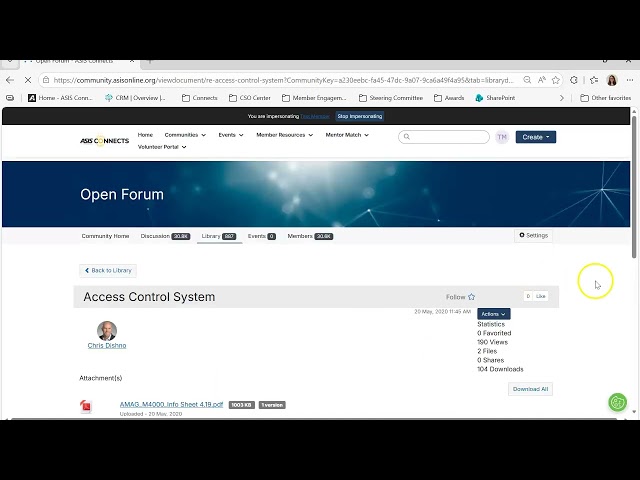This screenshot has height=480, width=640.
Task: Switch to the Discussion tab
Action: click(x=165, y=236)
